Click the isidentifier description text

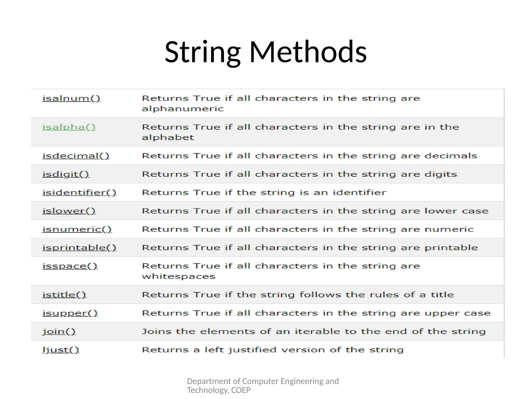point(264,193)
